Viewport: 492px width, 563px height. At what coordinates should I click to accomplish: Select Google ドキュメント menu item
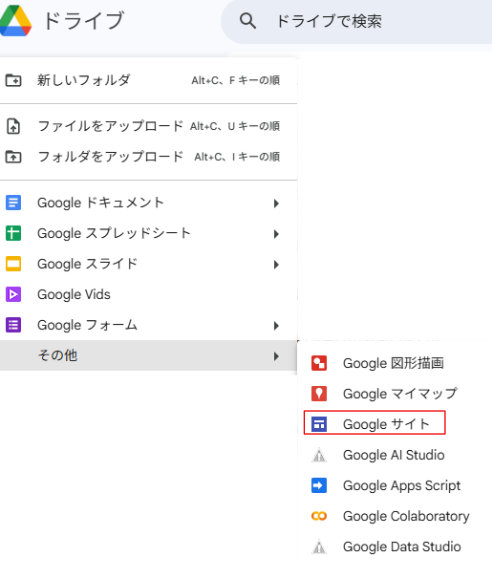click(x=148, y=203)
